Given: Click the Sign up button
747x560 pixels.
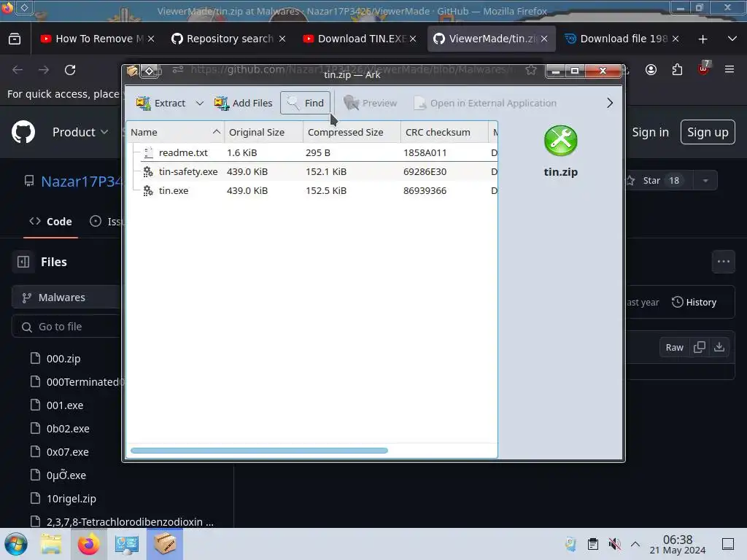Looking at the screenshot, I should [x=708, y=132].
